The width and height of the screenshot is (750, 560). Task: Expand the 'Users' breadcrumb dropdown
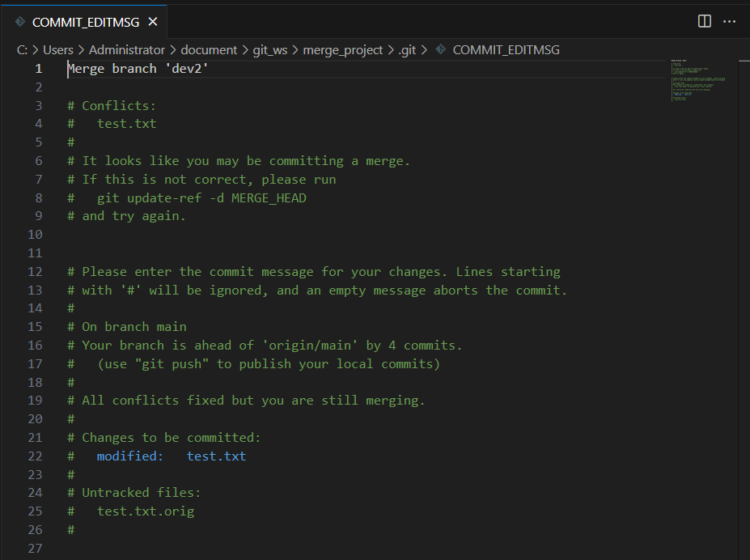pos(57,50)
